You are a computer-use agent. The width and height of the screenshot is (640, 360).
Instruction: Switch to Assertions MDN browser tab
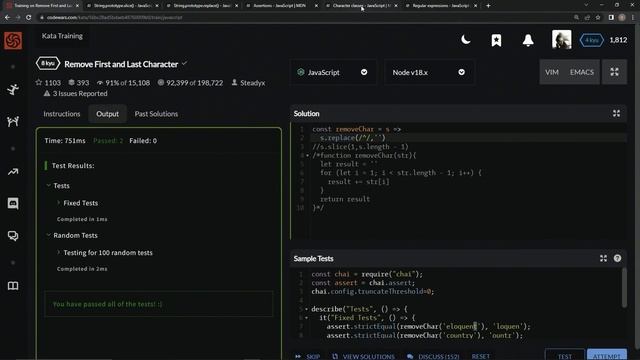pos(282,6)
